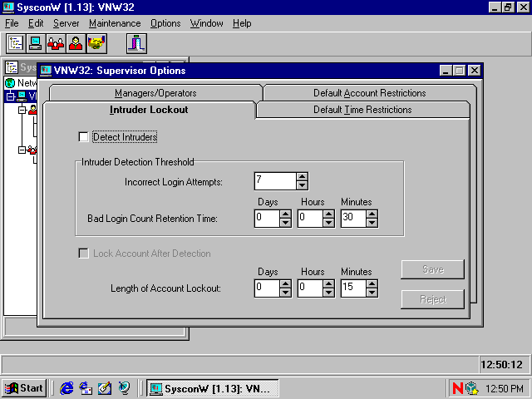The image size is (532, 399).
Task: Click the server computer toolbar icon
Action: click(x=36, y=43)
